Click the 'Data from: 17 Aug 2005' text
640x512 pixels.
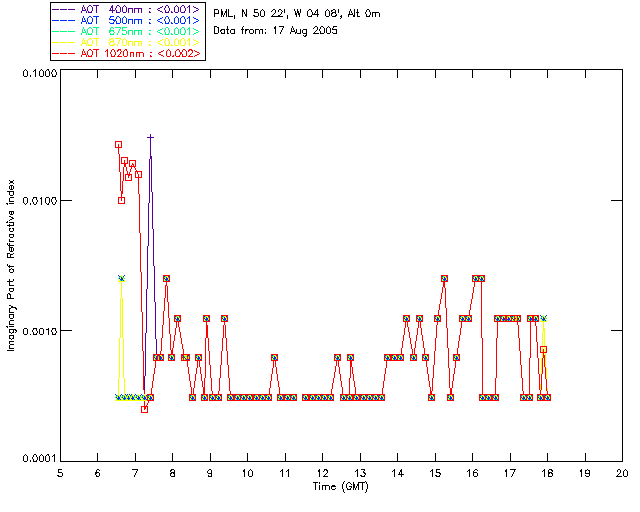[x=276, y=31]
